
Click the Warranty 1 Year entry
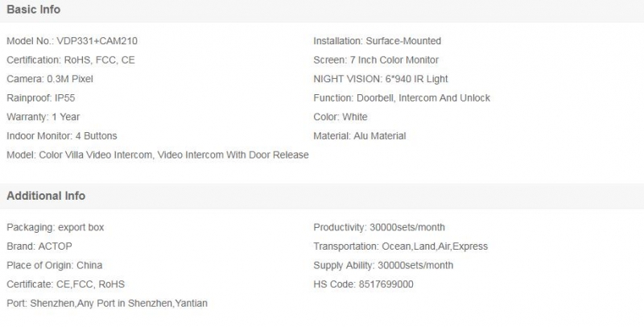click(43, 117)
